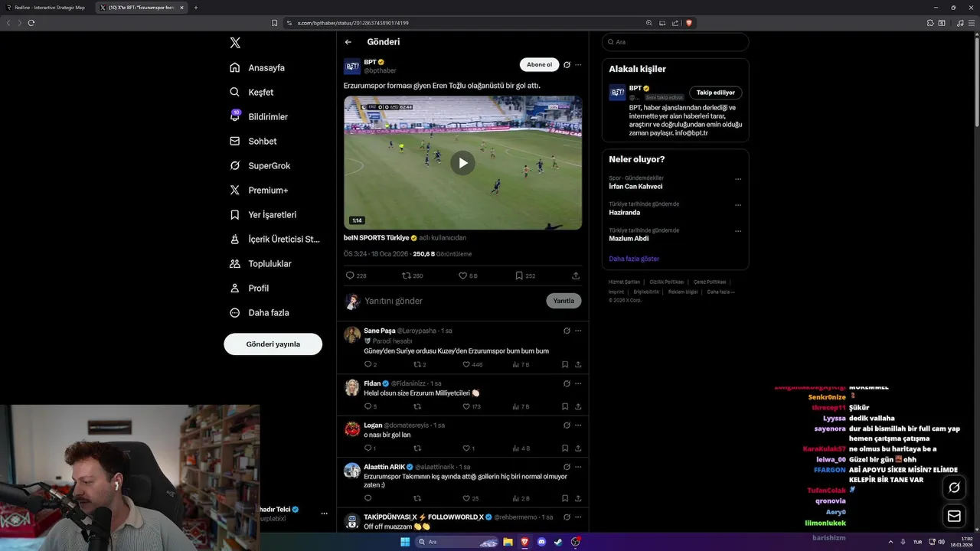Bookmark Sane Paşa's reply
The image size is (980, 551).
[565, 364]
